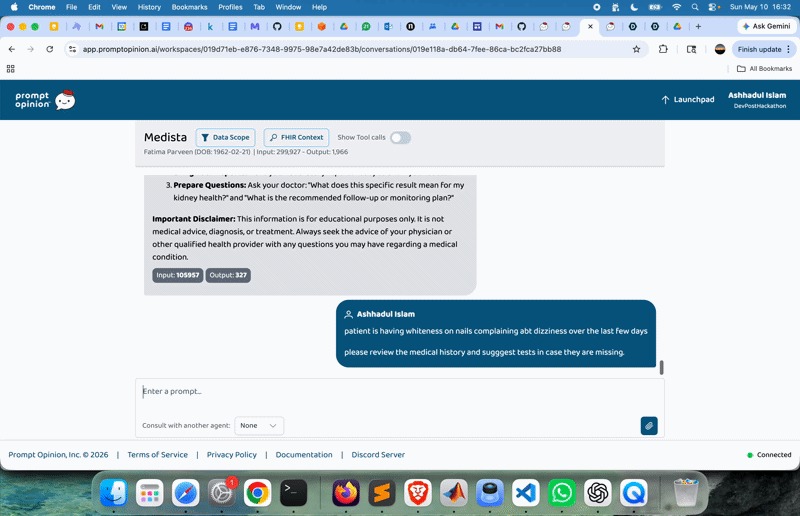Open the Apple menu

[x=14, y=7]
